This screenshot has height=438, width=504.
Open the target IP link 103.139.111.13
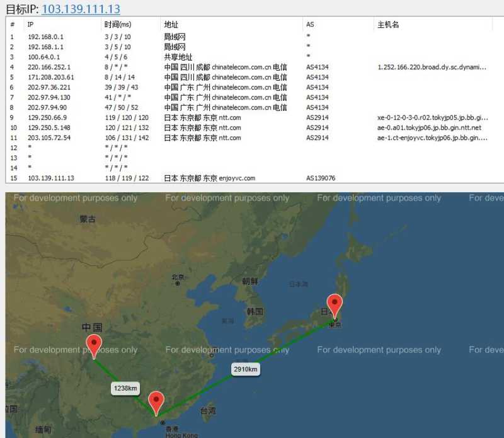coord(81,9)
